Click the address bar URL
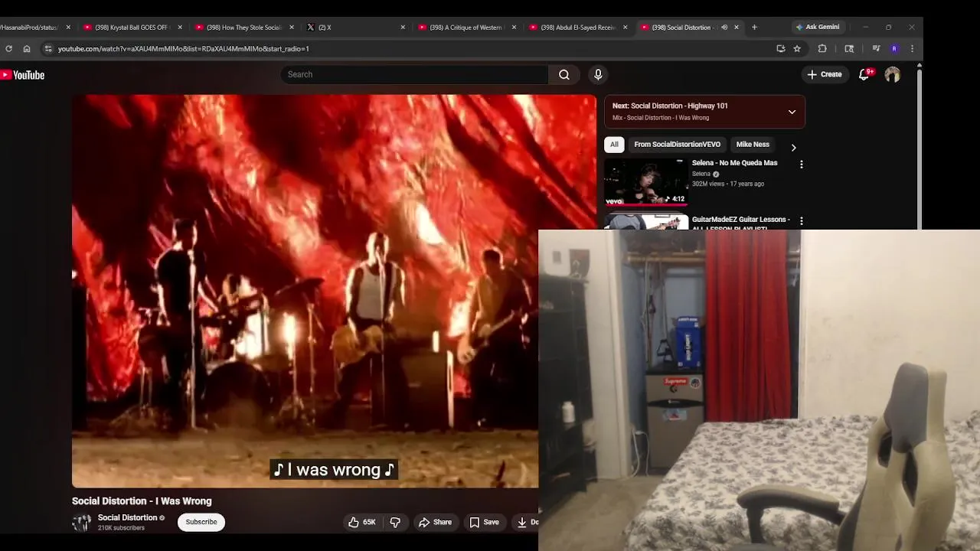 click(184, 48)
